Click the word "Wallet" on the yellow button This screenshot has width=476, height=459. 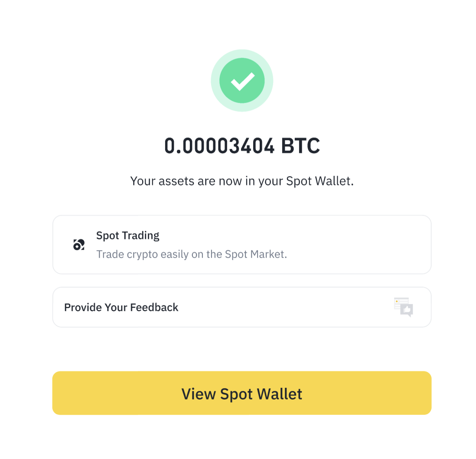tap(279, 394)
